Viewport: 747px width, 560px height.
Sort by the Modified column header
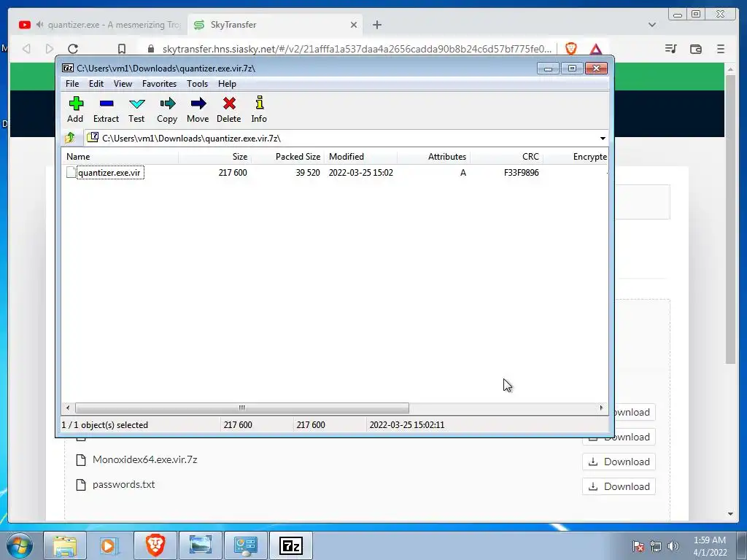click(360, 157)
